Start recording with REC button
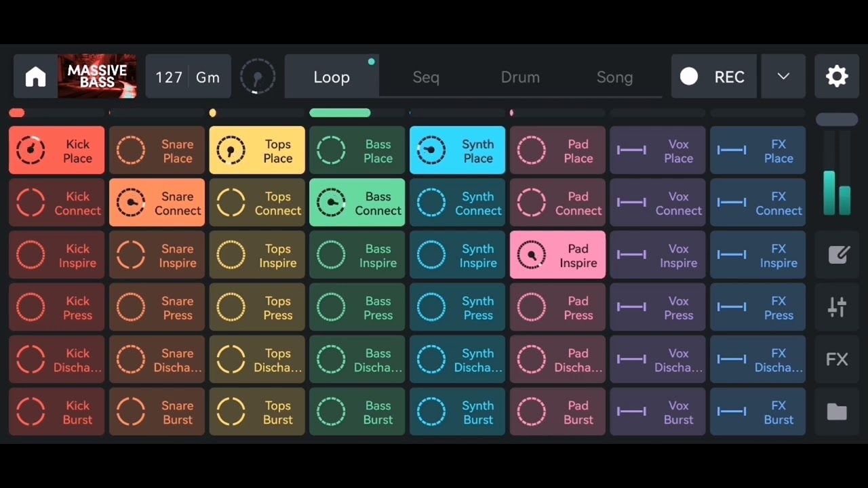Screen dimensions: 868x488 [713, 77]
